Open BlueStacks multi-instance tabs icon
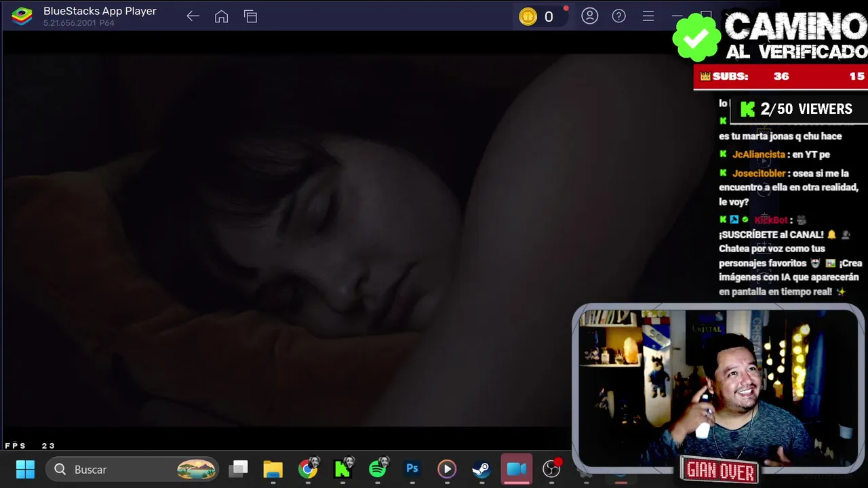The image size is (868, 488). (x=250, y=16)
